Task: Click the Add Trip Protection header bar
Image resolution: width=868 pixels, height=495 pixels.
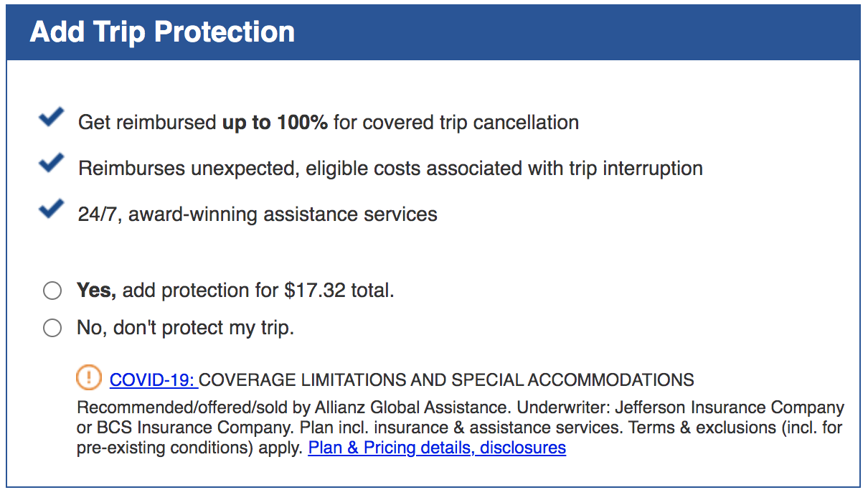Action: 161,32
